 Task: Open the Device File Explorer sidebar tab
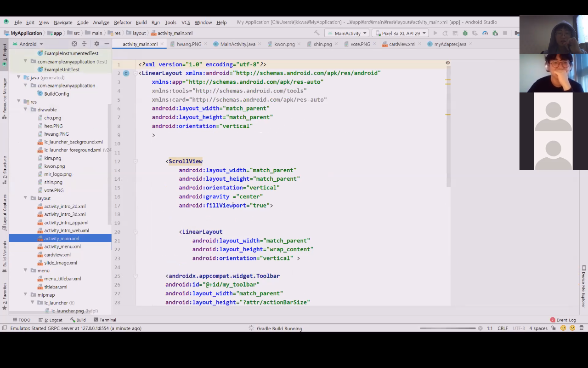pos(583,286)
